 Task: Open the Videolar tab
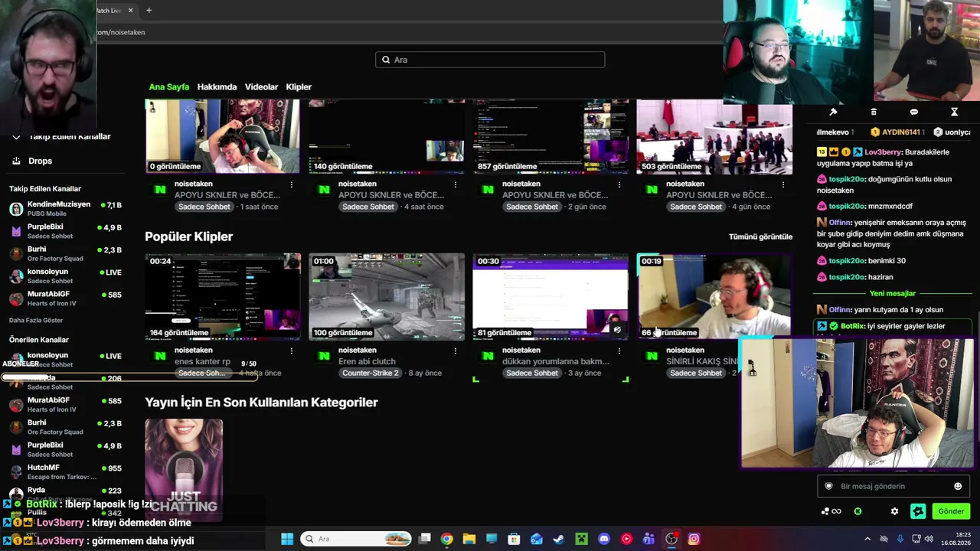[x=261, y=87]
